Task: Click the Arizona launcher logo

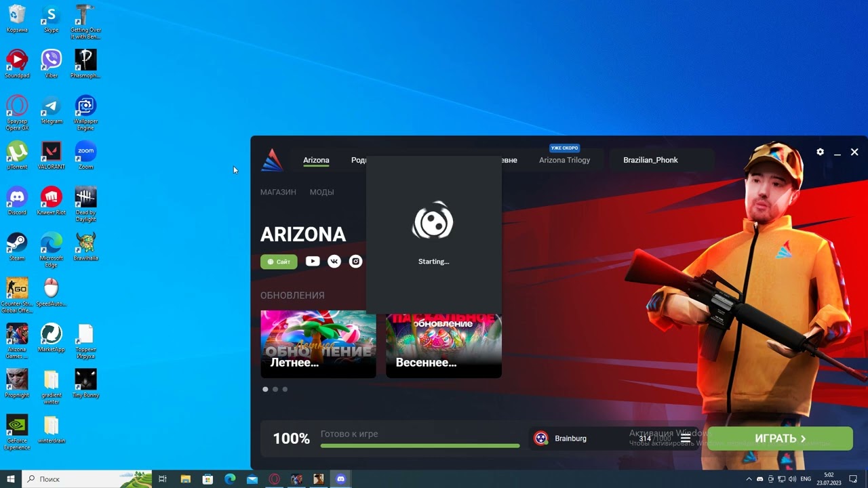Action: tap(272, 160)
